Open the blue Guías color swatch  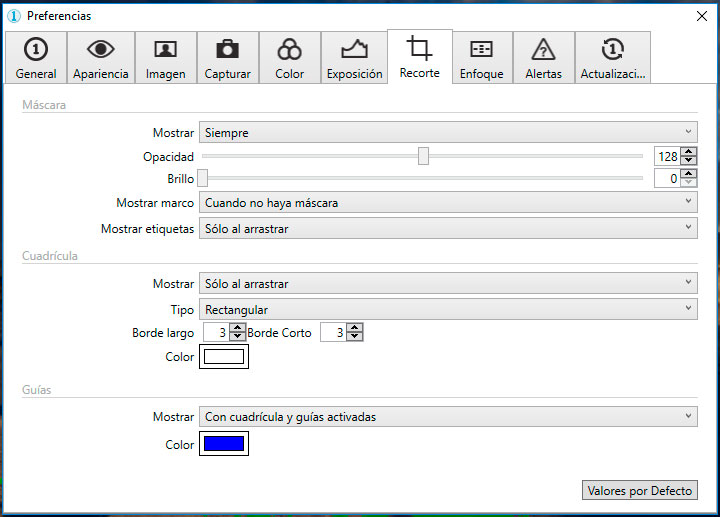point(224,444)
